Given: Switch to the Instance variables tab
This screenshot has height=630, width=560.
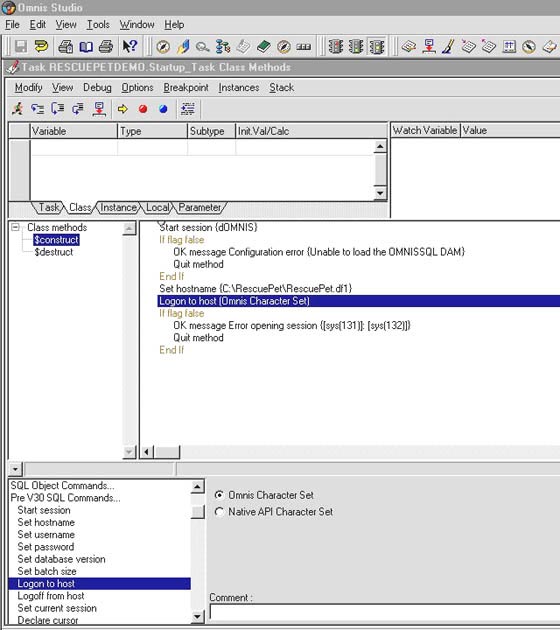Looking at the screenshot, I should (119, 207).
